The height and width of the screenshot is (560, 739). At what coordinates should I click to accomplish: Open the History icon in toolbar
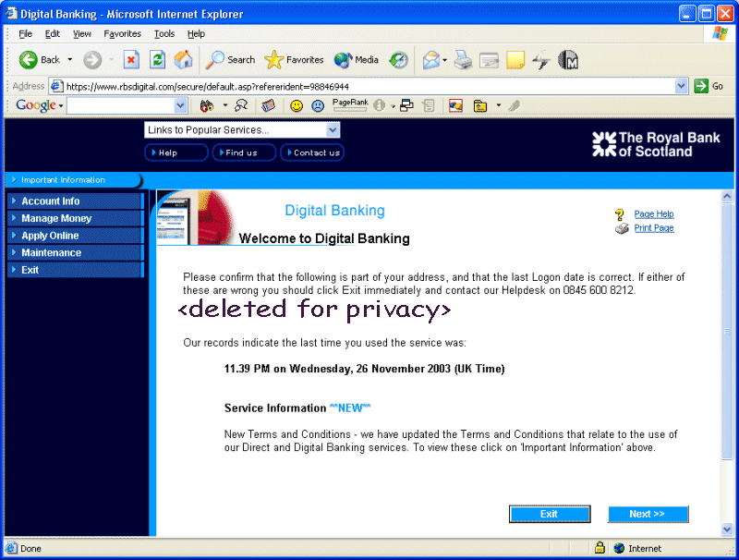coord(398,60)
